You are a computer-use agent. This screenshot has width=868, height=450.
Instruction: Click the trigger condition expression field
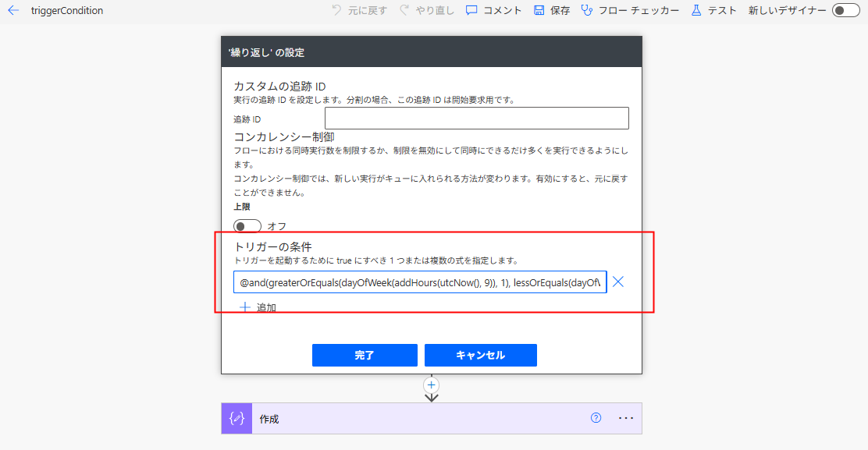(x=419, y=282)
